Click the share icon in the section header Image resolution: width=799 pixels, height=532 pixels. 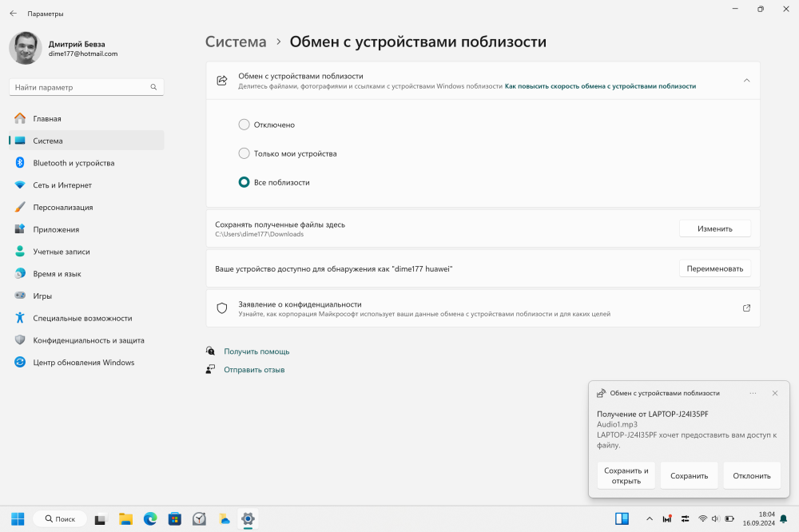coord(222,81)
